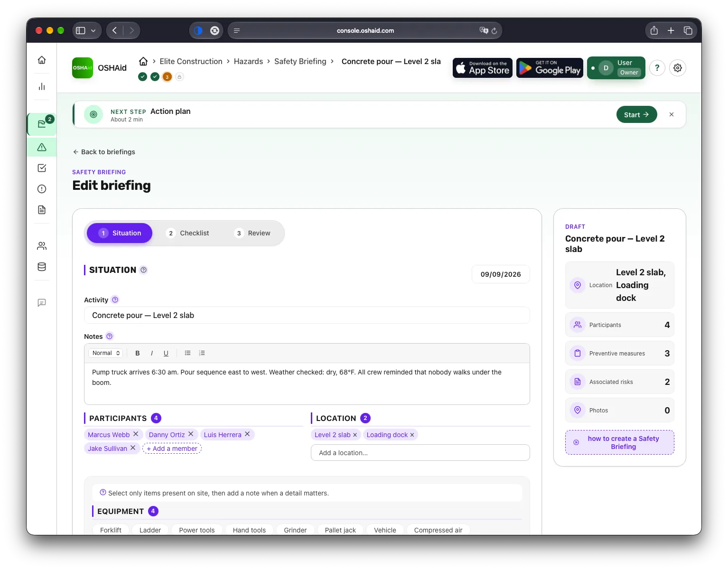Click the briefing date field 09/09/2026

click(x=501, y=274)
